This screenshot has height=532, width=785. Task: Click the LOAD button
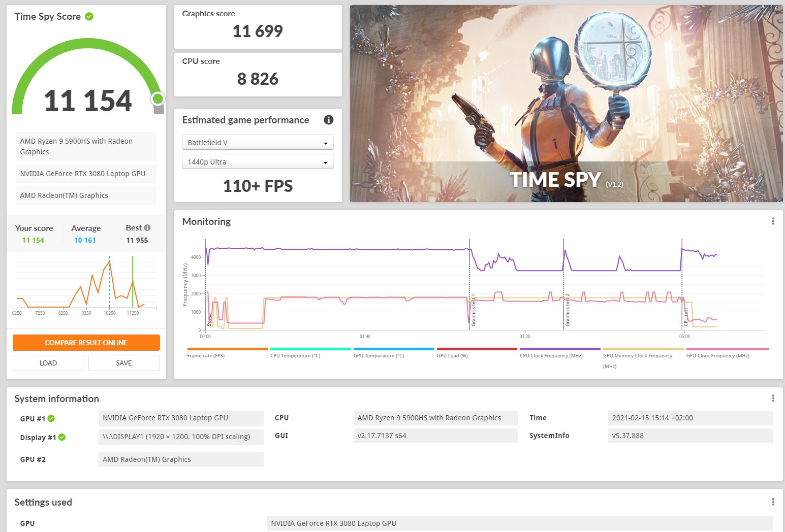pos(48,363)
